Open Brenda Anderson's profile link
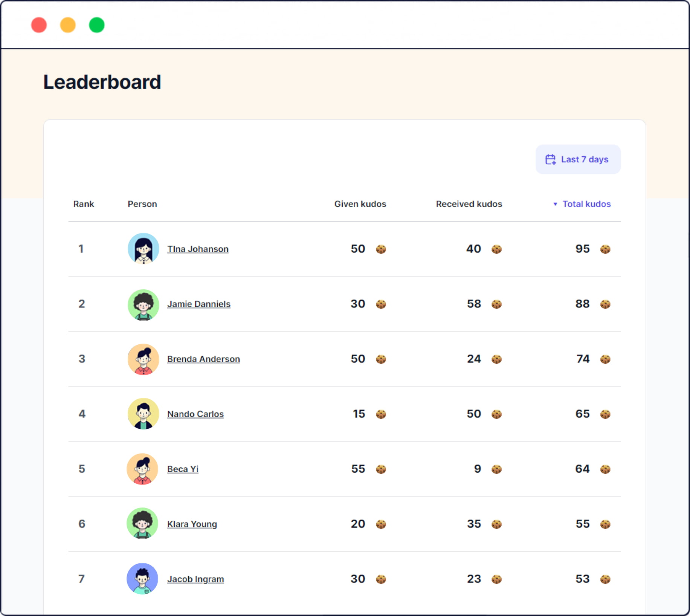 (203, 359)
